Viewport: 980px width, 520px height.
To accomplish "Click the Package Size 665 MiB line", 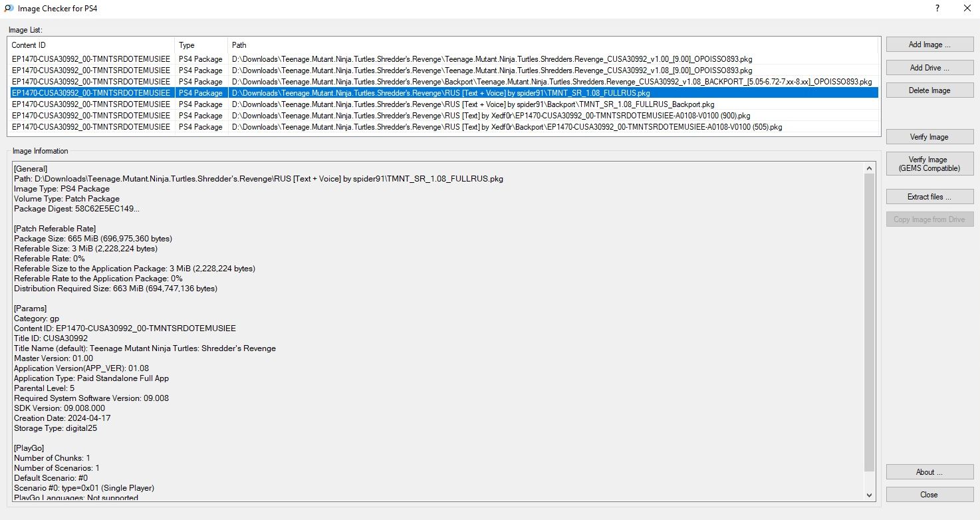I will [x=93, y=239].
